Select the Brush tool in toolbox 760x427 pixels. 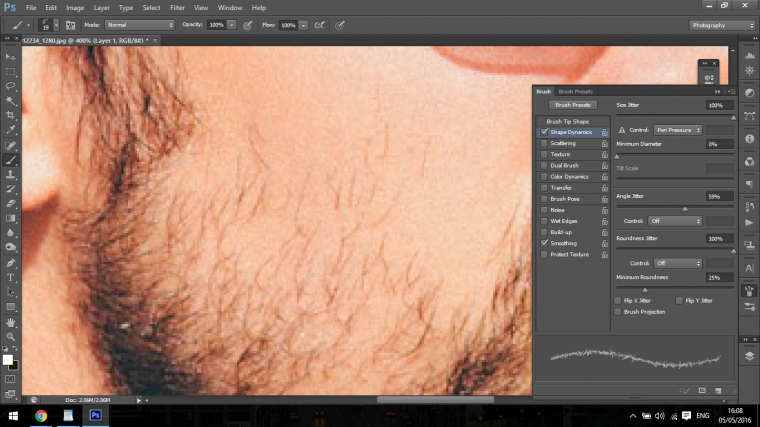coord(10,160)
